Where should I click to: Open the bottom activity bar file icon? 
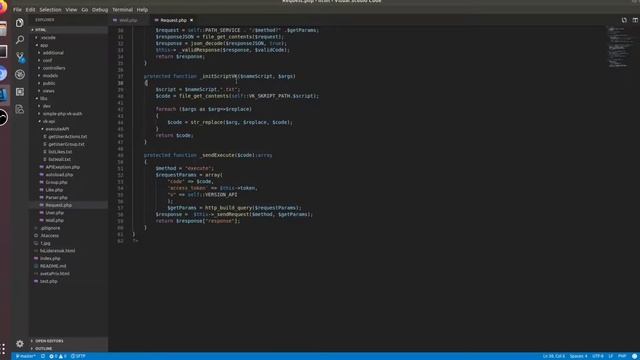click(x=20, y=109)
